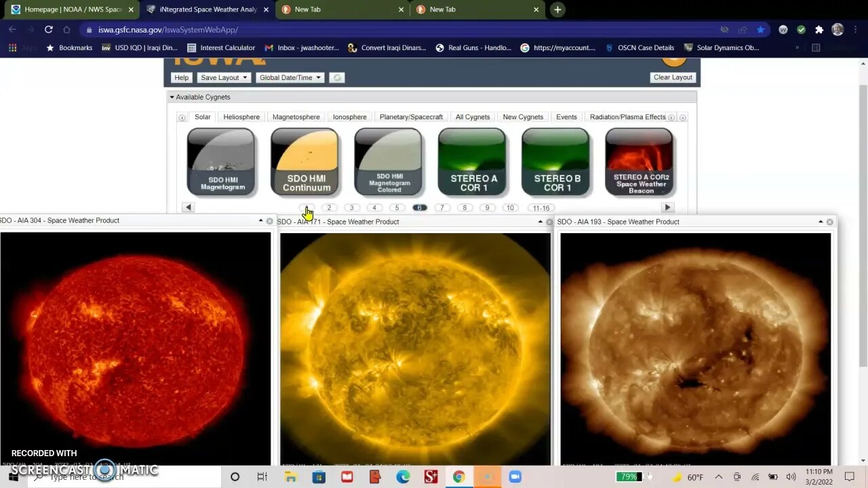Click the ISWA refresh icon beside Global Date/Time
The width and height of the screenshot is (868, 488).
337,77
